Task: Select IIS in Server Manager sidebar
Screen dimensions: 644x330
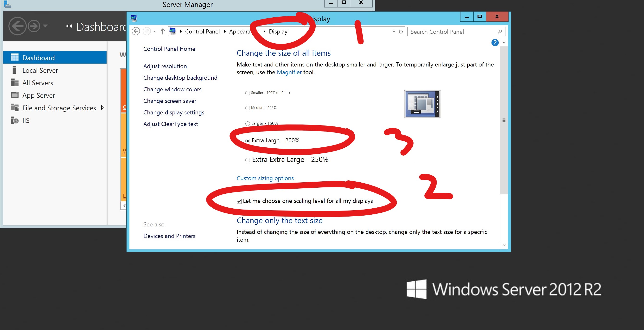Action: click(55, 120)
